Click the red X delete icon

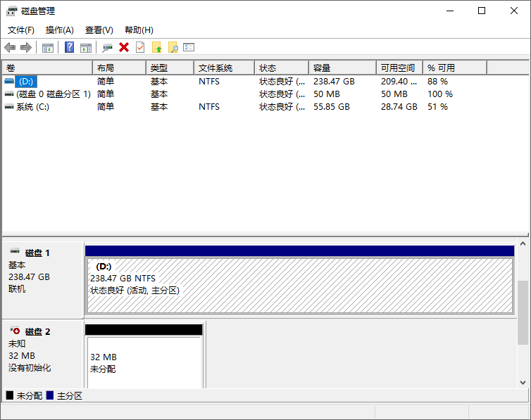pos(124,47)
